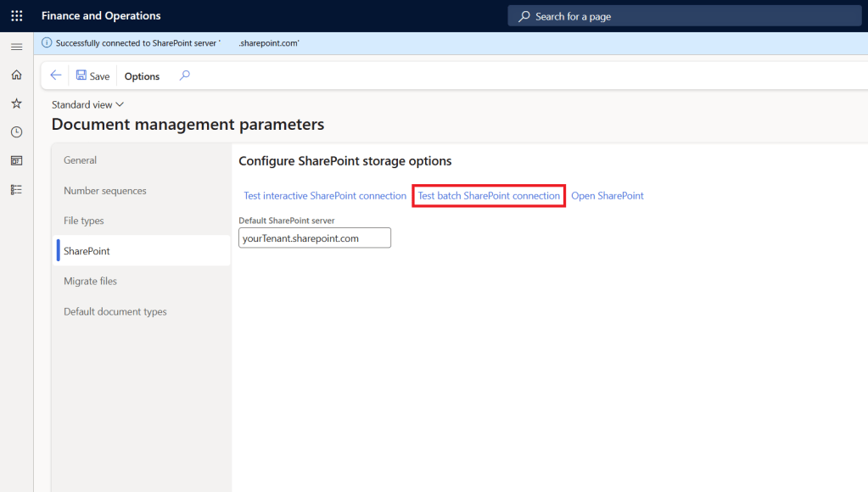Expand the Standard view dropdown
This screenshot has width=868, height=492.
click(x=88, y=104)
